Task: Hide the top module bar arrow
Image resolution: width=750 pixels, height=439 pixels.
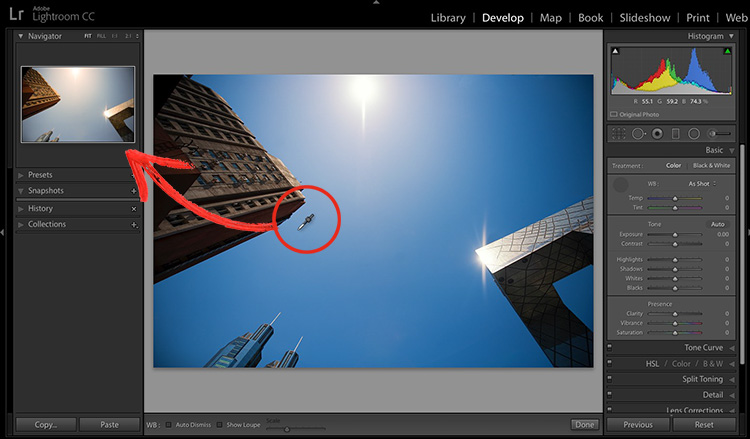Action: [376, 2]
